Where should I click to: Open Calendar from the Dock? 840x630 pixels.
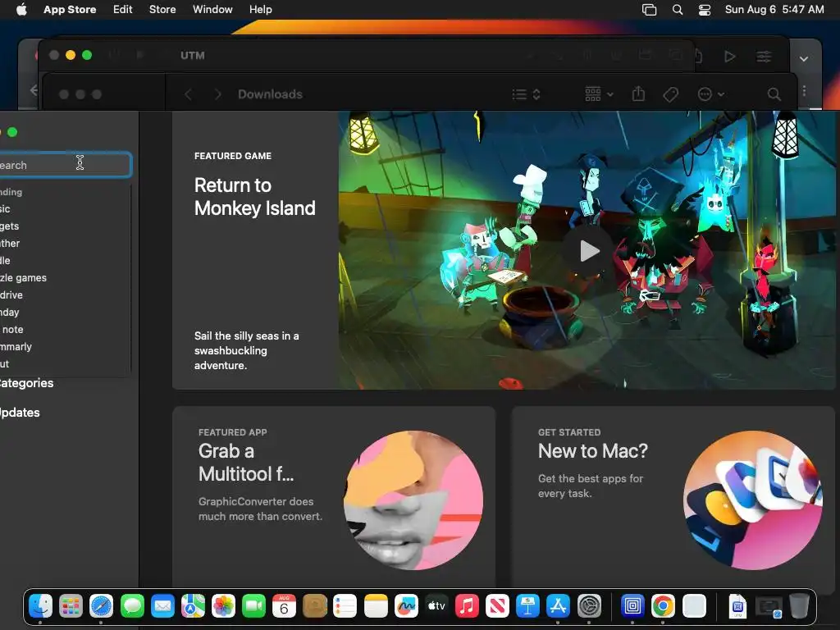[x=284, y=606]
